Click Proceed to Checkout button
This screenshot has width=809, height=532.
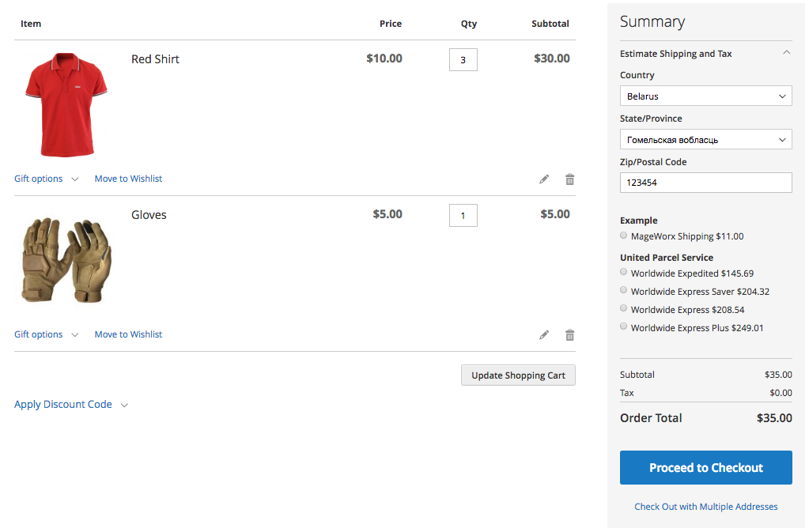(x=705, y=467)
